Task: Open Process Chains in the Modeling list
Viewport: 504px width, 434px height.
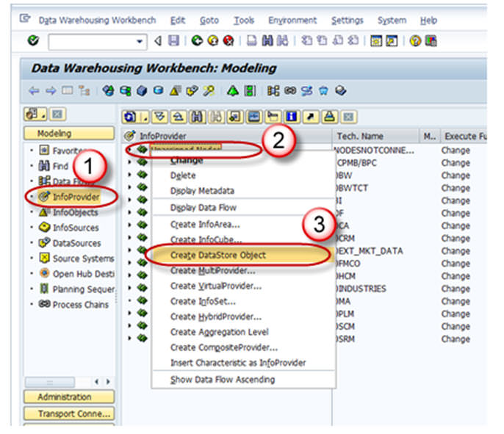Action: pyautogui.click(x=79, y=305)
